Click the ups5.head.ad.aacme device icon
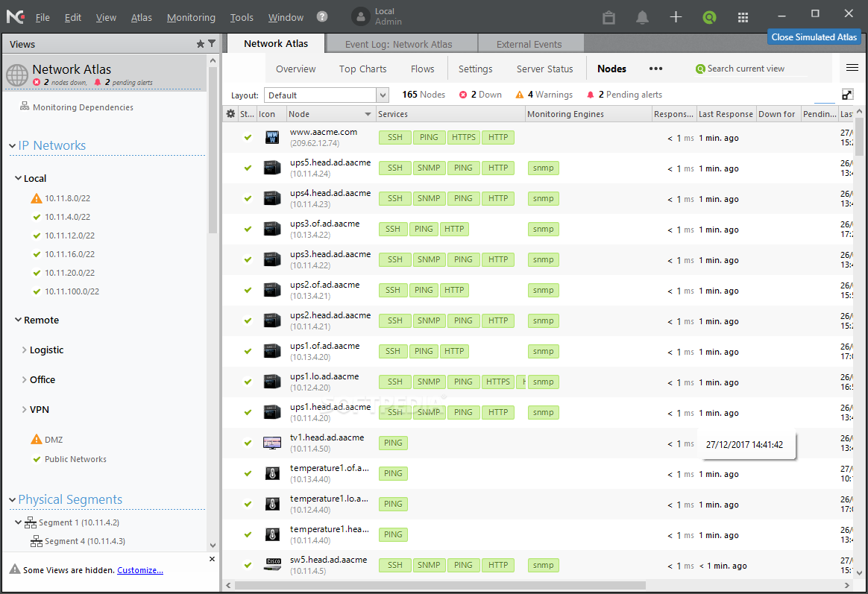 tap(271, 168)
